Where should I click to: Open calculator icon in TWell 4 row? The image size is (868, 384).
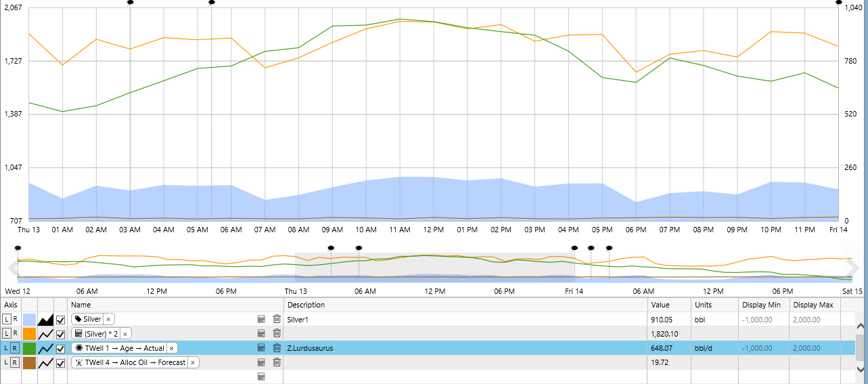click(x=261, y=362)
